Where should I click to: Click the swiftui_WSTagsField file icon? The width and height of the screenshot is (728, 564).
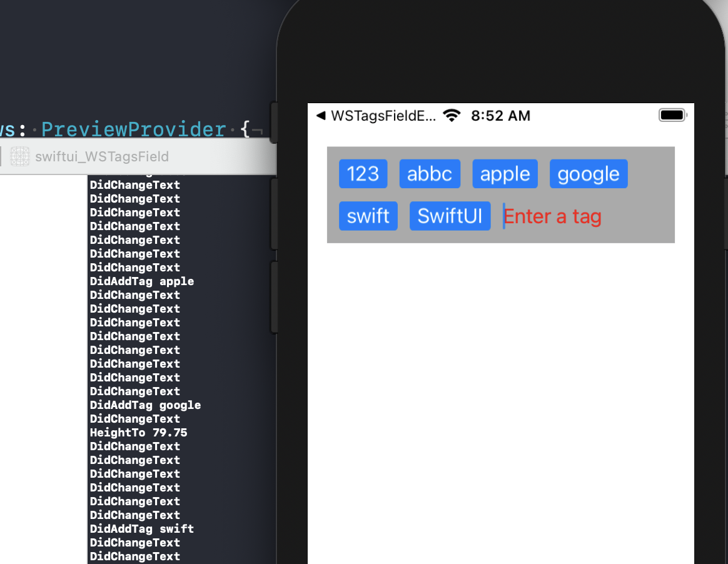[20, 156]
